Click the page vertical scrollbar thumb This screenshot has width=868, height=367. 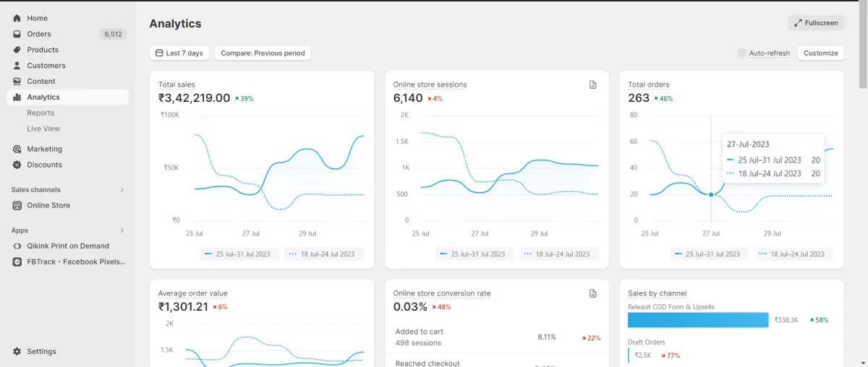tap(863, 43)
